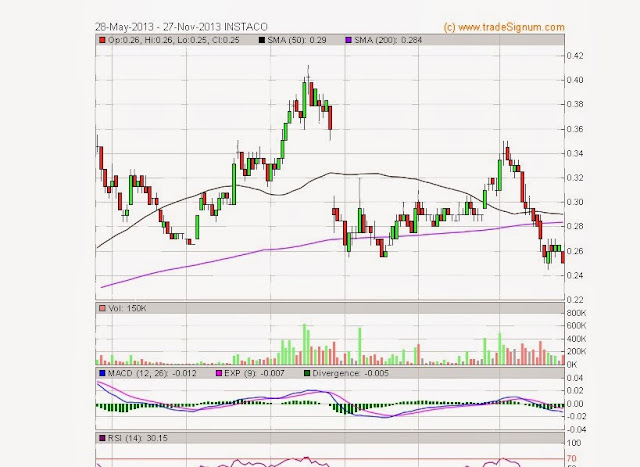Screen dimensions: 640x467
Task: Click the 'Divergence: -0.005' label
Action: [x=350, y=373]
